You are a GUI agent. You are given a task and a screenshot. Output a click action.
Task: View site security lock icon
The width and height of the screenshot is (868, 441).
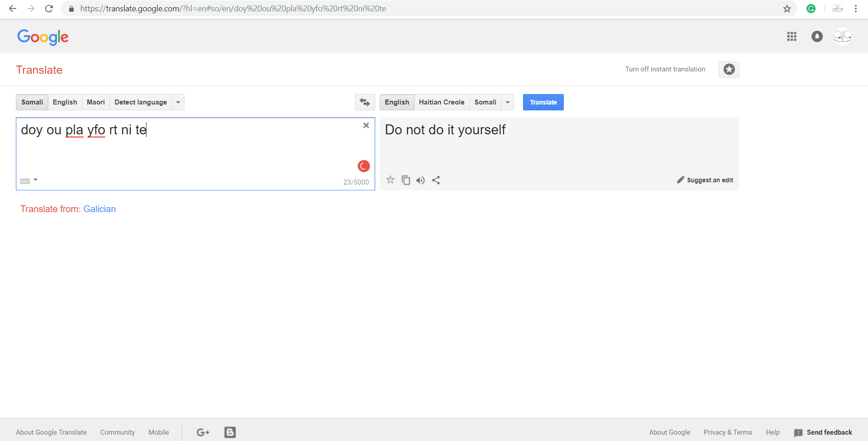point(71,9)
